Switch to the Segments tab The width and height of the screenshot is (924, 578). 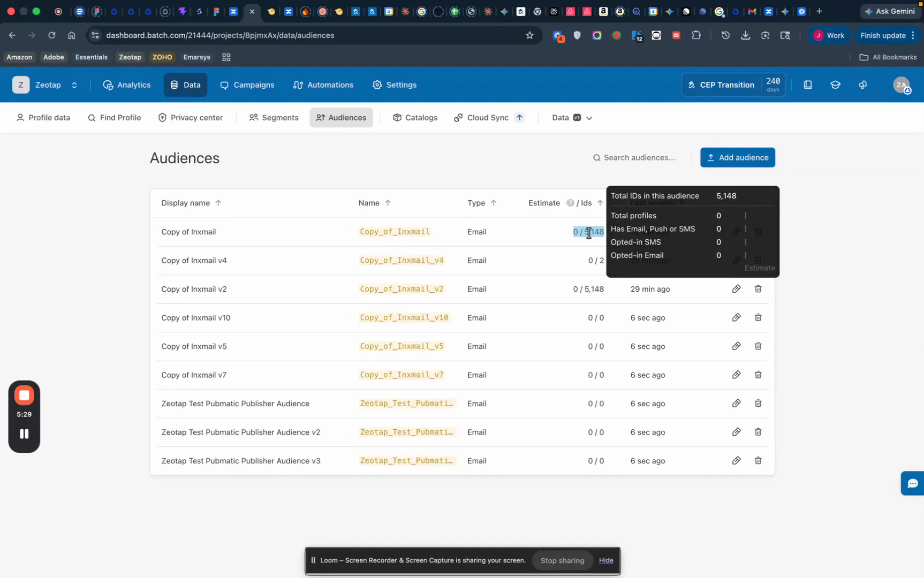274,118
